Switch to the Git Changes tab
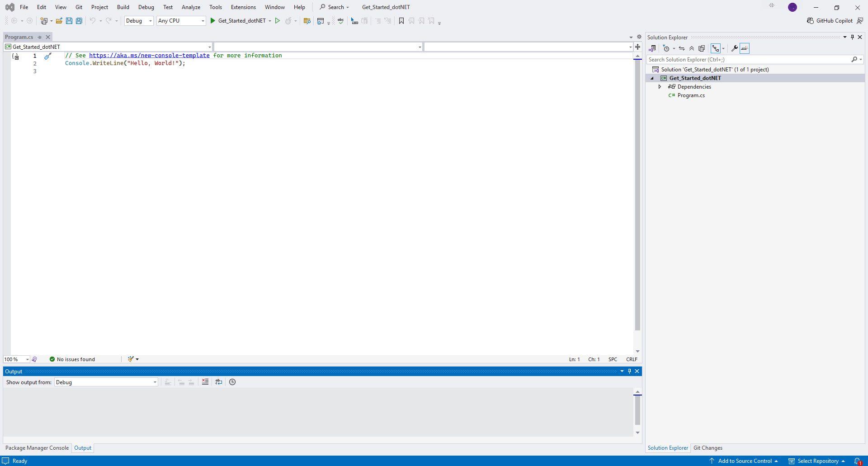 708,448
